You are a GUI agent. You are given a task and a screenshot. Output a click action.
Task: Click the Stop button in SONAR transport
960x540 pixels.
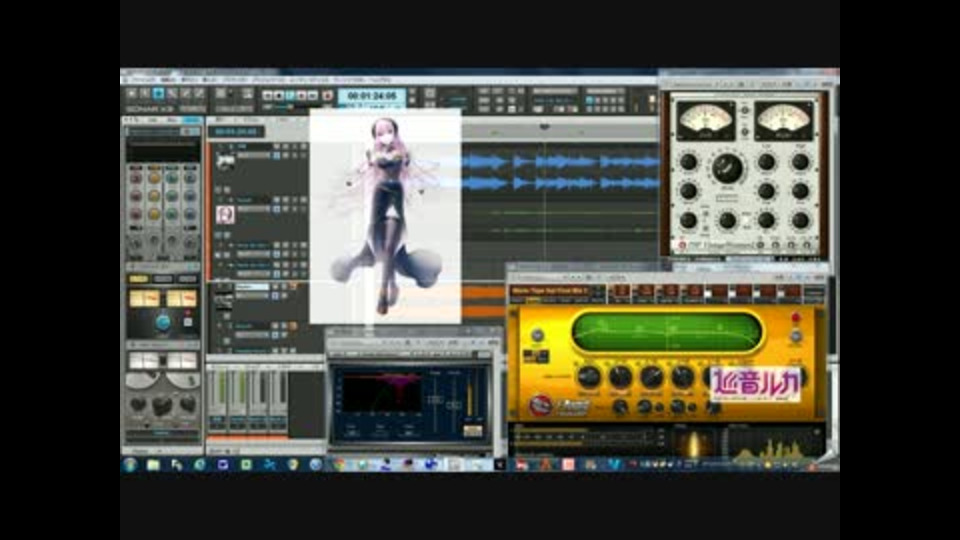(x=279, y=96)
